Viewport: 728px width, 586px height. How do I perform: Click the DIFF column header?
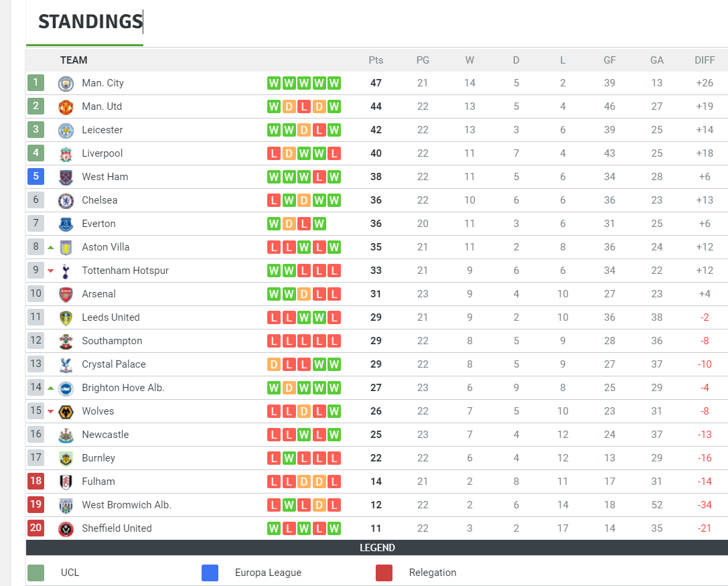[705, 60]
